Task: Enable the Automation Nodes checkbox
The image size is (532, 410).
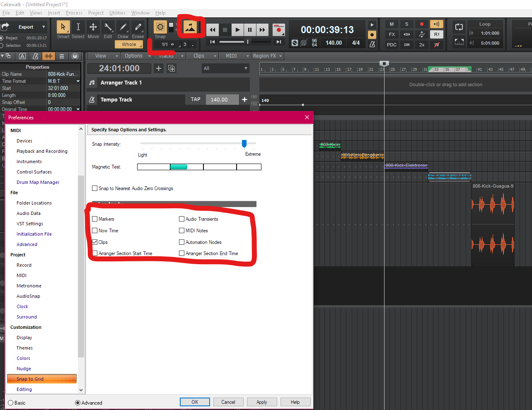Action: coord(181,242)
